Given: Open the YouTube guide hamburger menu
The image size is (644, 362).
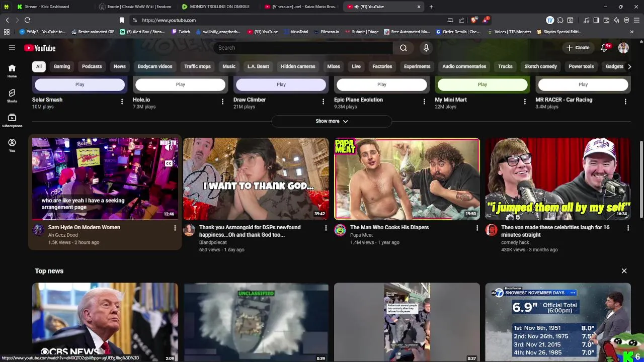Looking at the screenshot, I should pyautogui.click(x=12, y=48).
